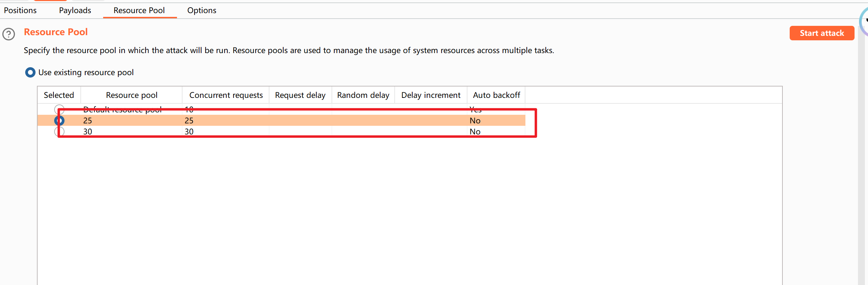The image size is (868, 285).
Task: Go to the Options tab
Action: (201, 10)
